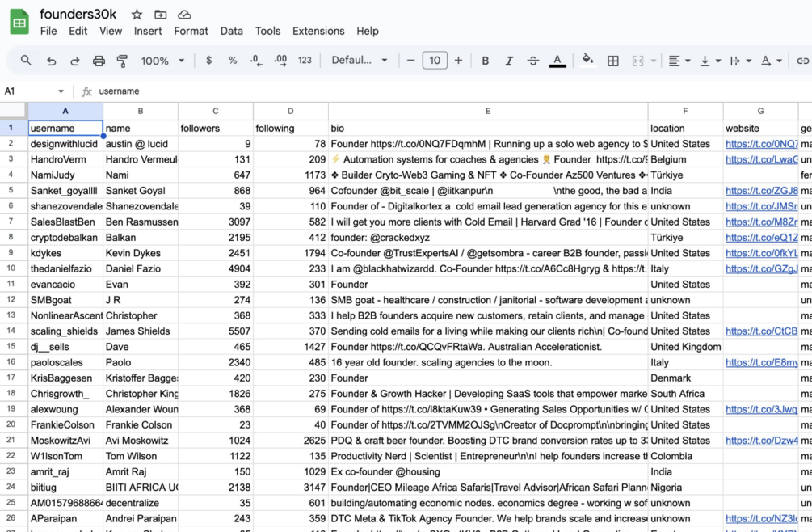Click the insert link icon

tap(803, 60)
